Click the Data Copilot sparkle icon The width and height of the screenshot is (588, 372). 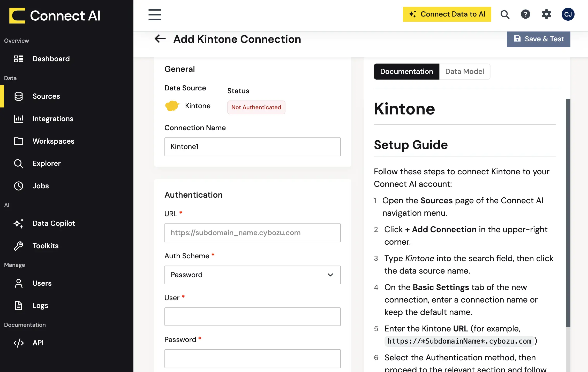click(19, 223)
